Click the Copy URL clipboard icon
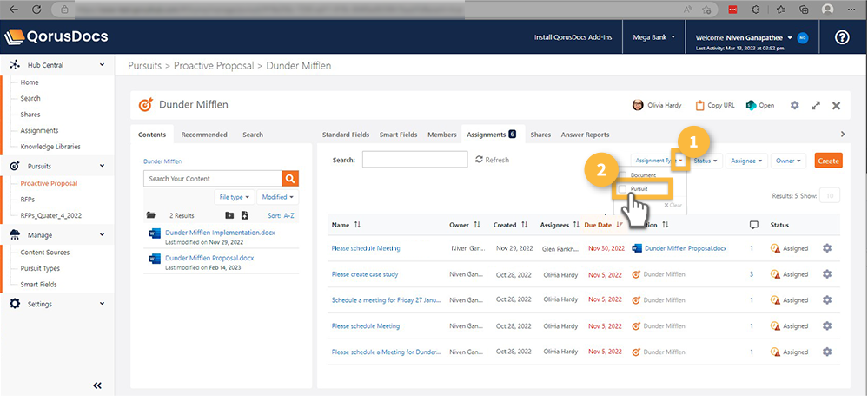The height and width of the screenshot is (401, 868). coord(699,105)
